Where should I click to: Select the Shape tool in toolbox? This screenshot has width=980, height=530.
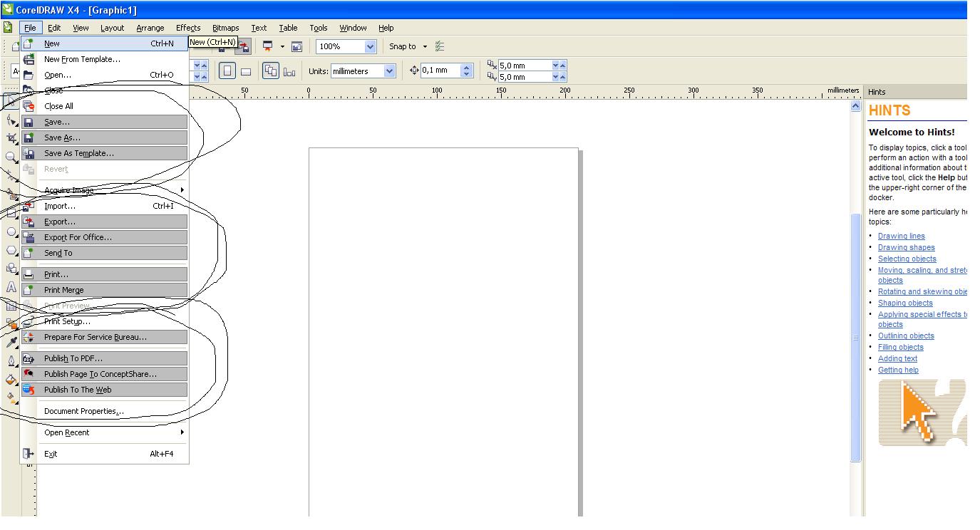(x=11, y=120)
